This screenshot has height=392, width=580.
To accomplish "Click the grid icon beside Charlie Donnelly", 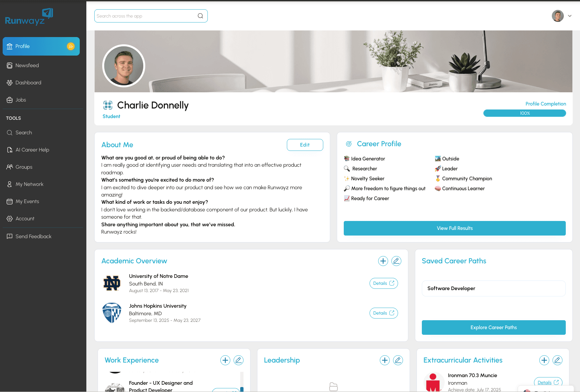I will point(108,105).
